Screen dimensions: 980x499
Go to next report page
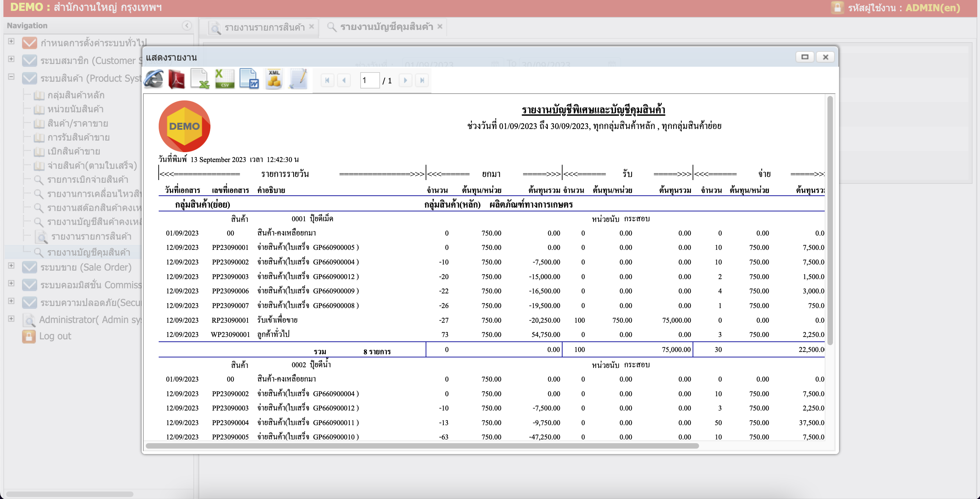point(405,80)
